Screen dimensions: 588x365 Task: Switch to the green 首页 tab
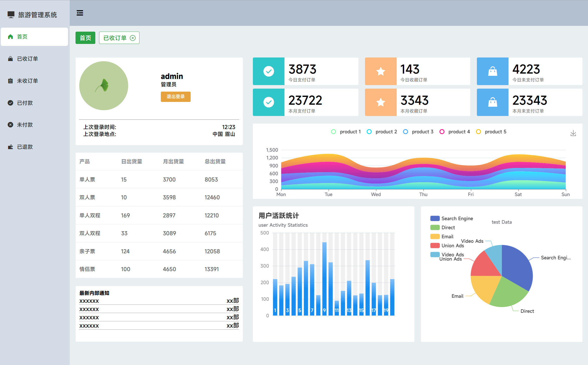[x=85, y=38]
